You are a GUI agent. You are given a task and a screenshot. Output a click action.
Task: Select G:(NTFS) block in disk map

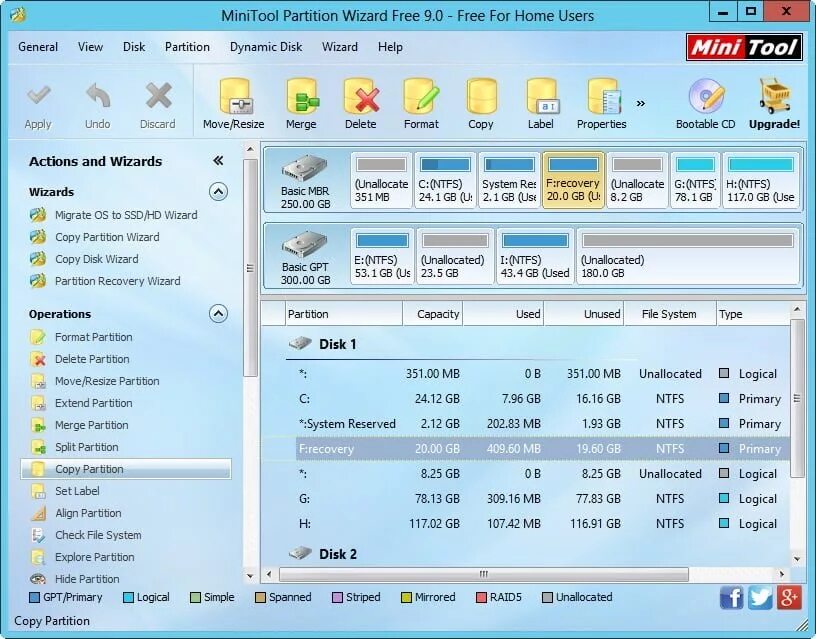[695, 181]
